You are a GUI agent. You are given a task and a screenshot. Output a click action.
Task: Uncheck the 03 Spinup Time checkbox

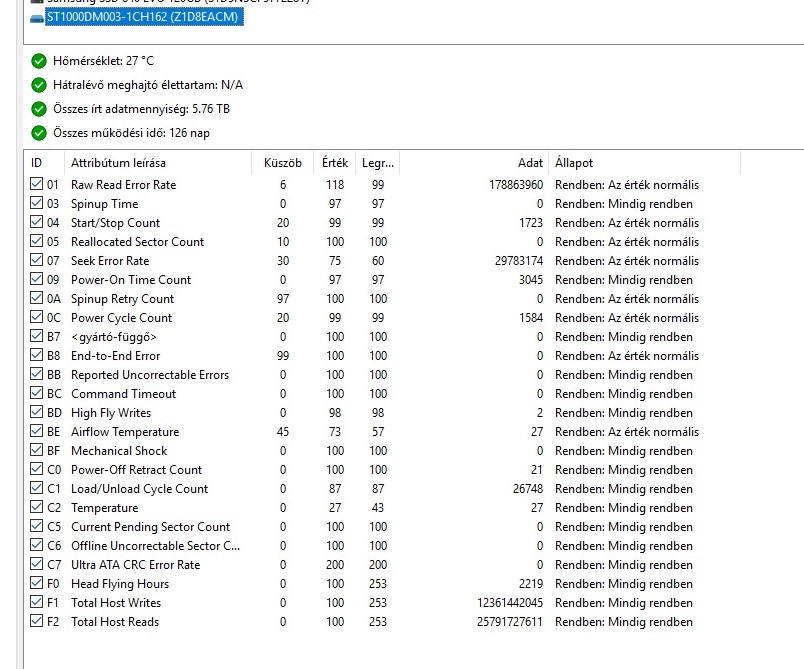pyautogui.click(x=36, y=202)
